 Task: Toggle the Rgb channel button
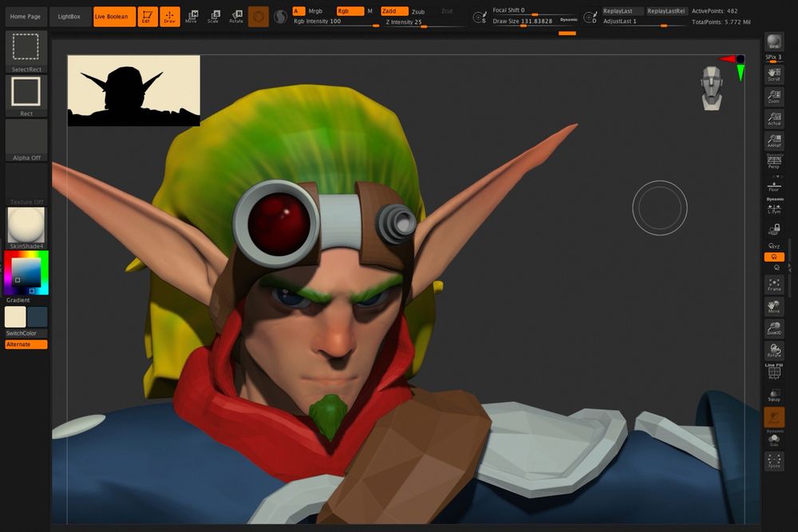350,10
